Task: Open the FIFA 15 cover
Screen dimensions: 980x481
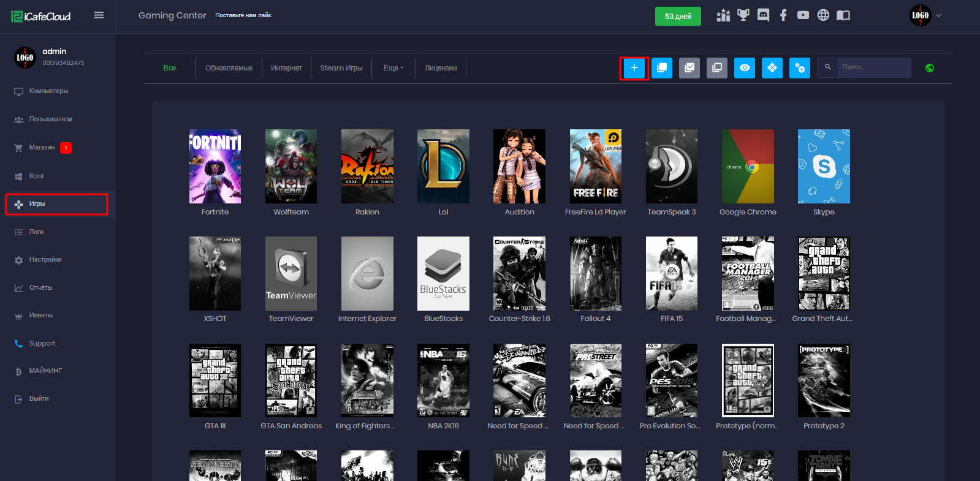Action: pos(672,273)
